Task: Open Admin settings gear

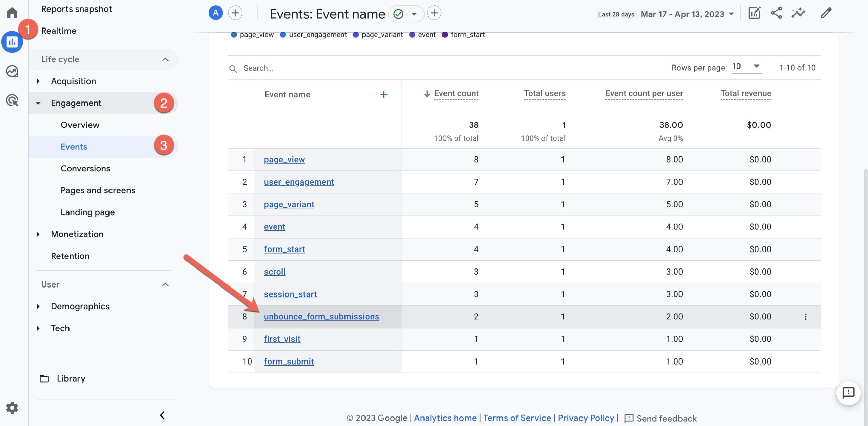Action: (x=12, y=407)
